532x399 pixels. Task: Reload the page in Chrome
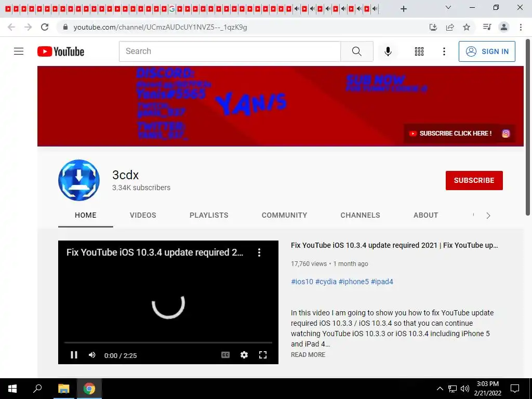(45, 27)
